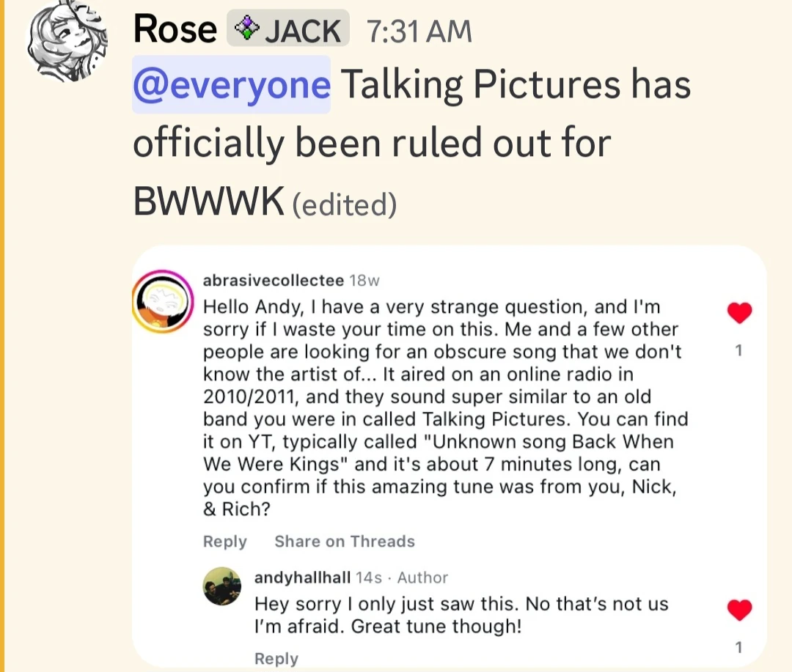Click Share on Threads
Viewport: 792px width, 672px height.
pos(344,542)
